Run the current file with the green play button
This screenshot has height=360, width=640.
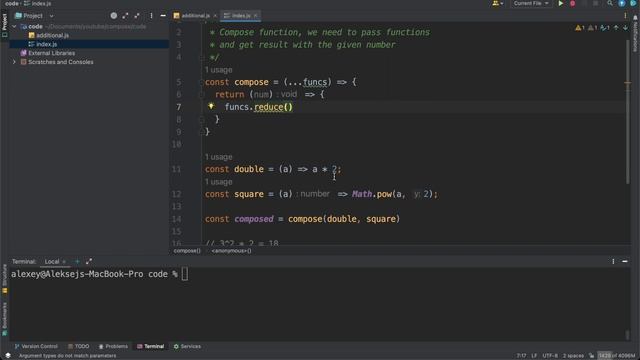point(561,3)
